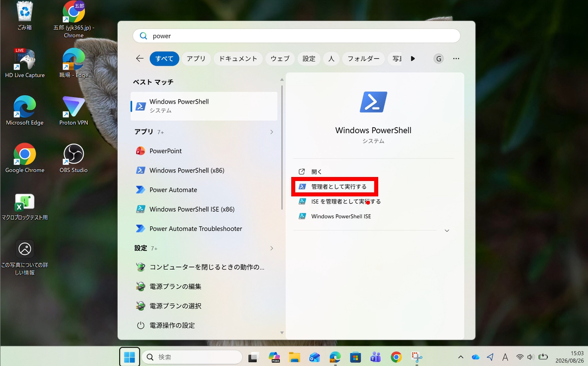Open Microsoft Store from the taskbar
Screen dimensions: 588x366
[355, 357]
